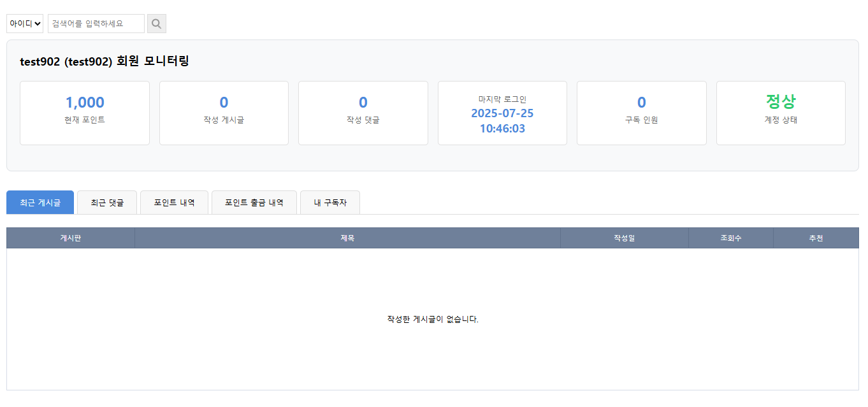Click the 마지막 로그인 date card
The height and width of the screenshot is (407, 868).
pos(502,113)
